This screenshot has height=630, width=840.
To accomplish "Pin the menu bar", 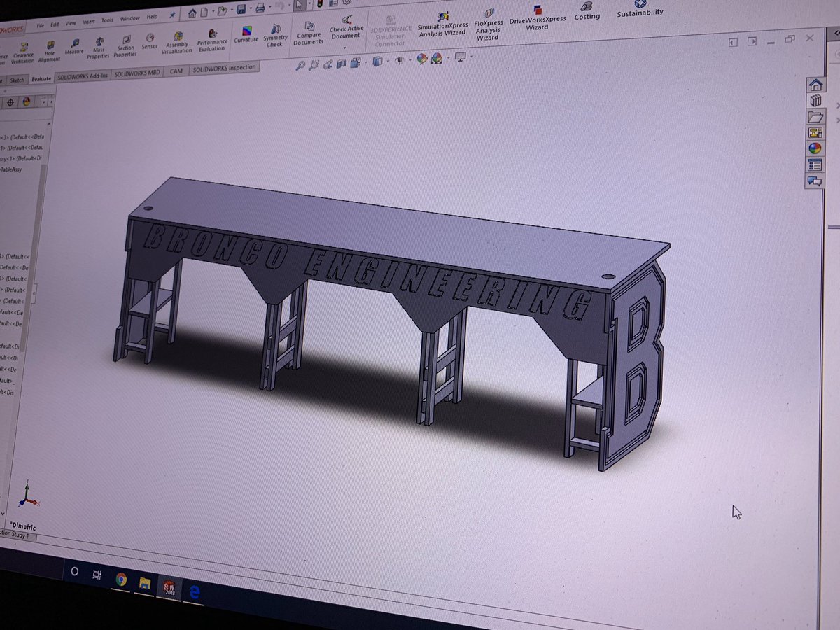I will 172,15.
